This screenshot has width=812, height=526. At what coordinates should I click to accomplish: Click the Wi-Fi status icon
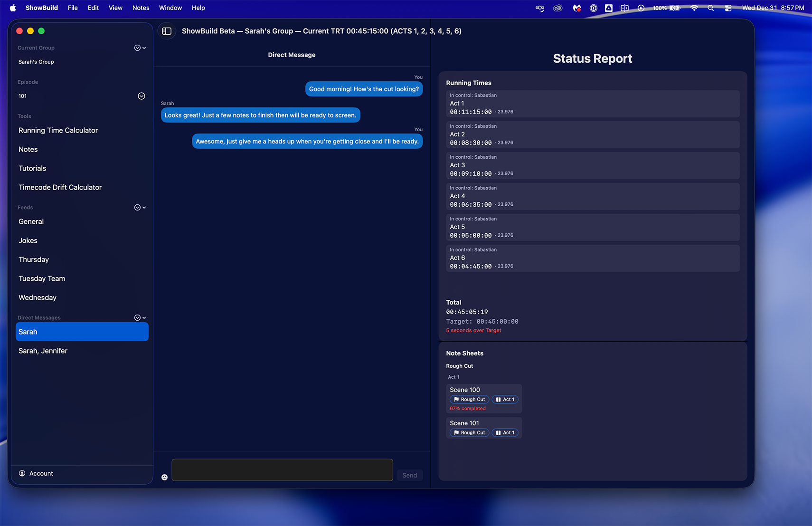click(x=694, y=8)
